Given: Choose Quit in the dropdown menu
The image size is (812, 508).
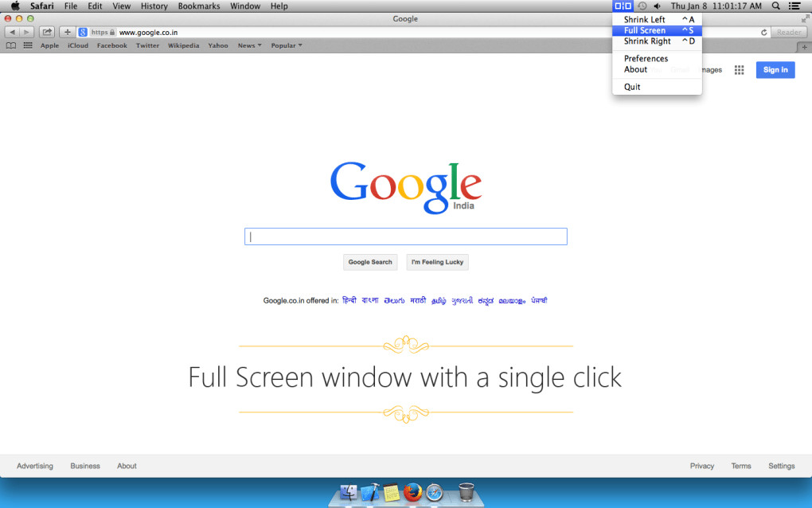Looking at the screenshot, I should point(657,87).
